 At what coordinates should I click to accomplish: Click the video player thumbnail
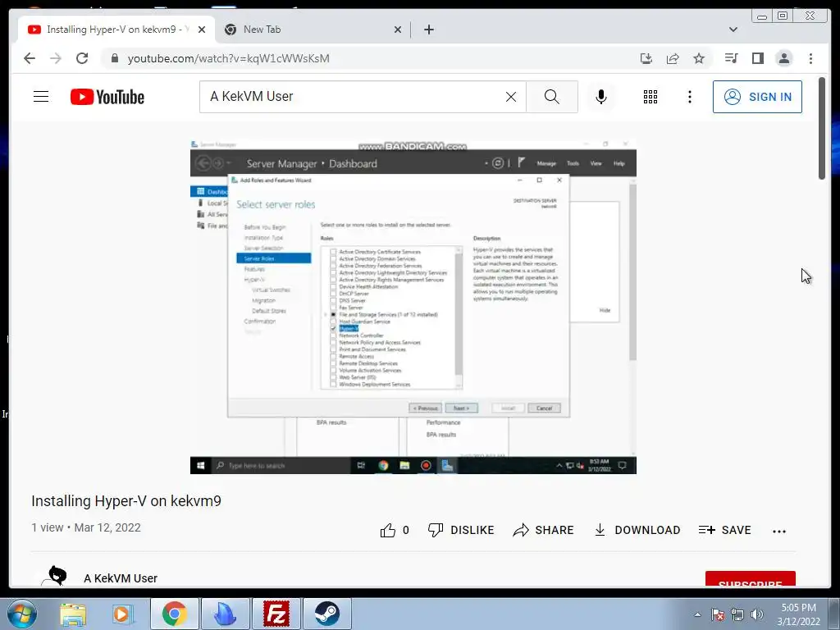point(413,307)
